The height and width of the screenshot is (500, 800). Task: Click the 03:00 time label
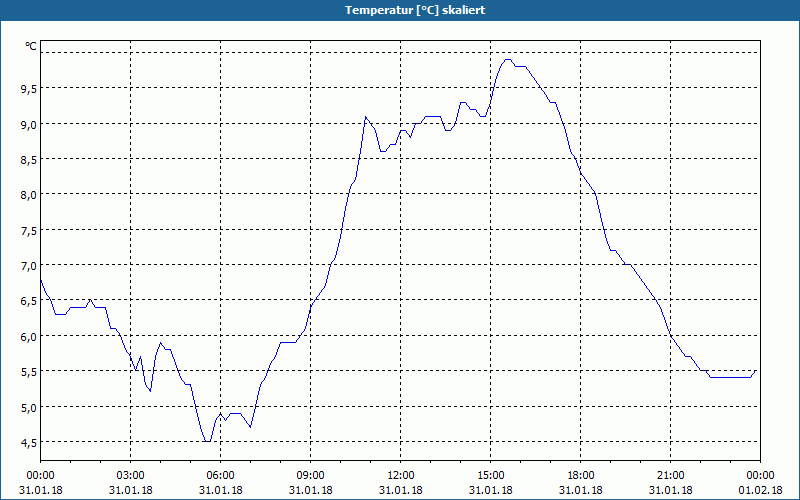coord(131,476)
